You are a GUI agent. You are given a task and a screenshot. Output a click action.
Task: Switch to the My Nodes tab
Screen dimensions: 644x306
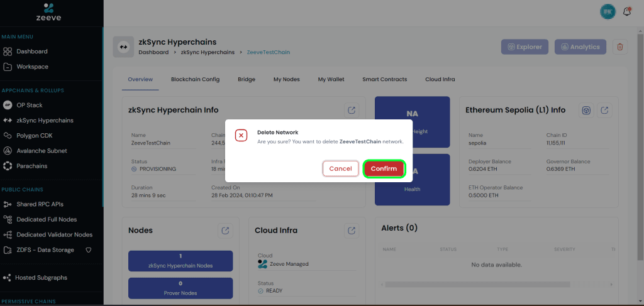287,80
